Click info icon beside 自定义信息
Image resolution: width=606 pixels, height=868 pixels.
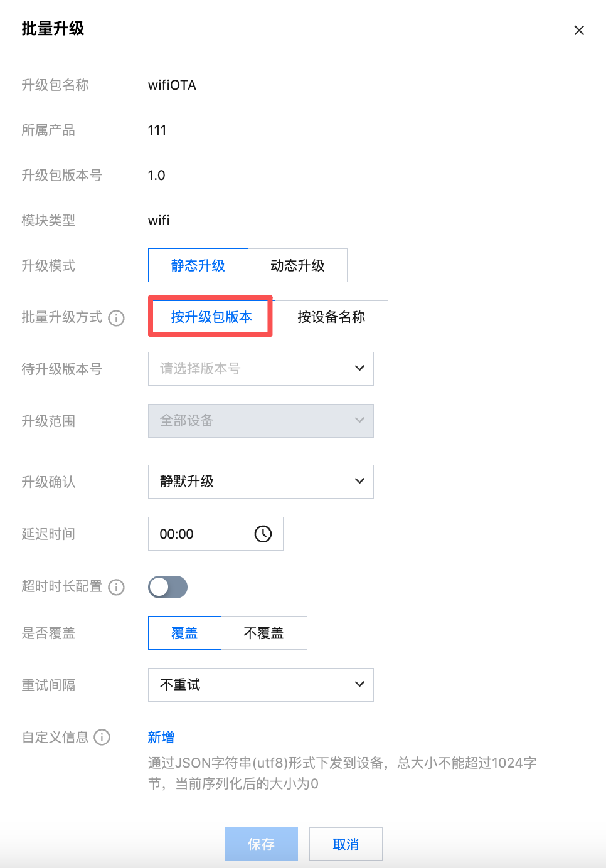pos(102,737)
